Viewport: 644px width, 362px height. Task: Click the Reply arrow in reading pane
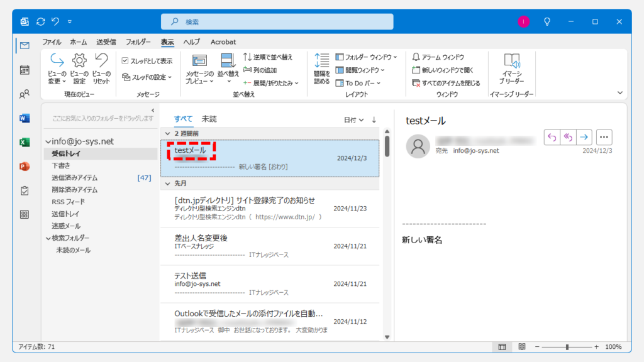tap(552, 137)
